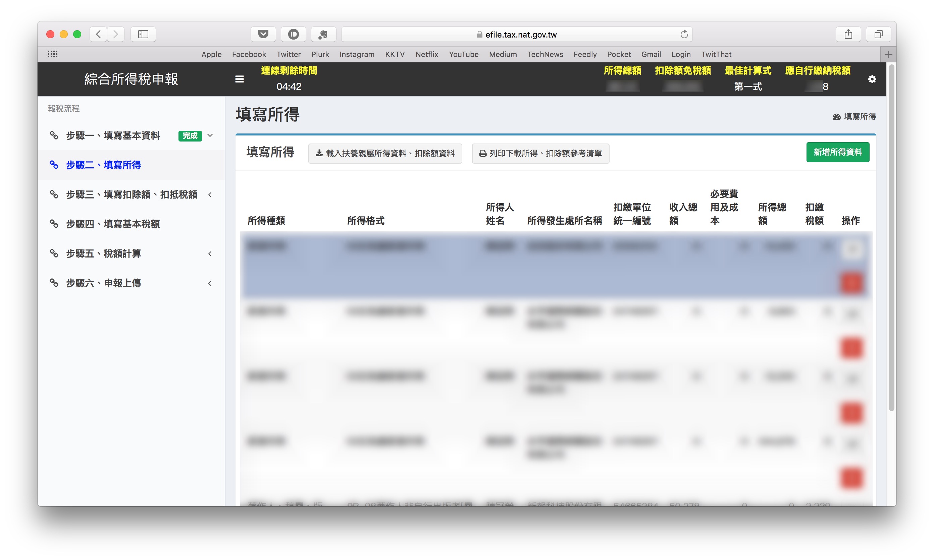The height and width of the screenshot is (560, 934).
Task: Click the link icon beside 步驟六
Action: [x=54, y=283]
